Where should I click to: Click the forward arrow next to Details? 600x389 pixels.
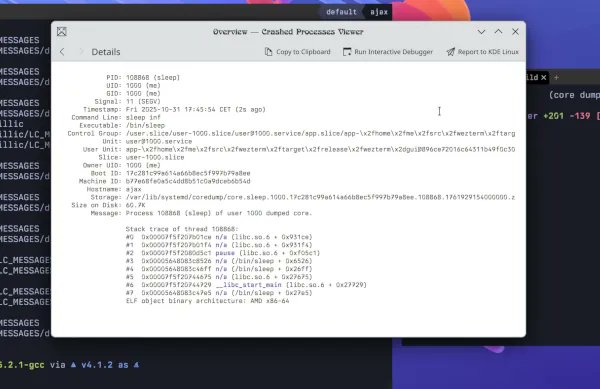pyautogui.click(x=81, y=52)
